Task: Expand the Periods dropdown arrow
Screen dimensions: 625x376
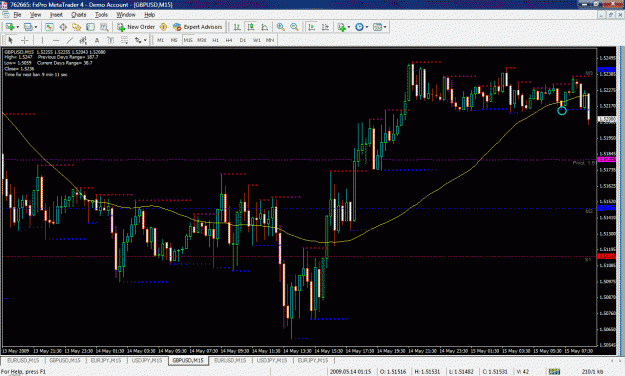Action: [x=367, y=27]
